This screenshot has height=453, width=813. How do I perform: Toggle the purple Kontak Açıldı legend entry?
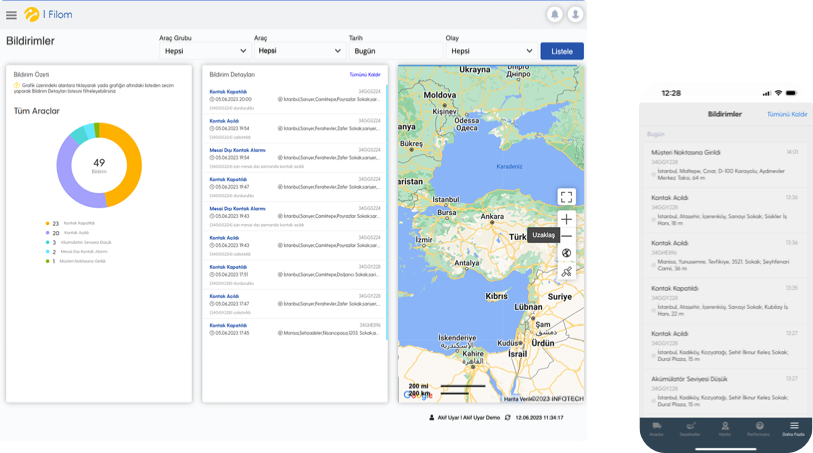click(73, 232)
